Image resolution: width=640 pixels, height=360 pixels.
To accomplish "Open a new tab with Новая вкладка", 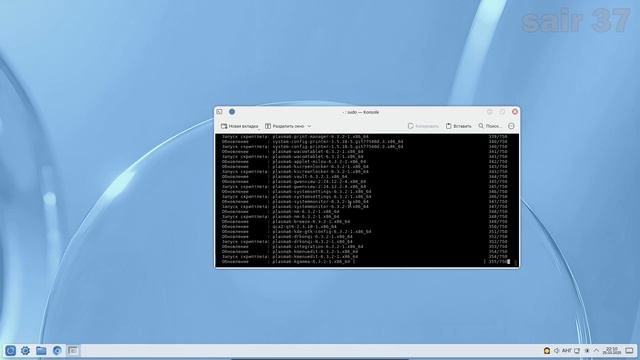I will [x=240, y=126].
